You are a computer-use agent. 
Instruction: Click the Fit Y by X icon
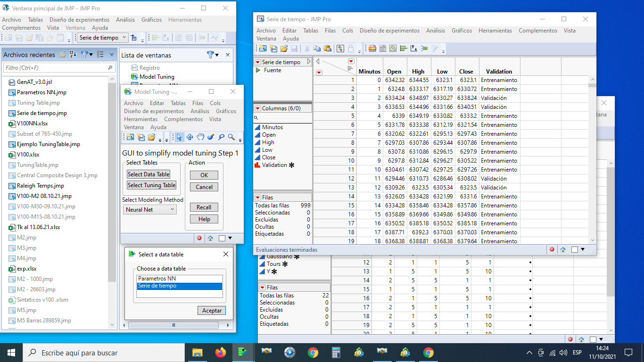(x=413, y=48)
